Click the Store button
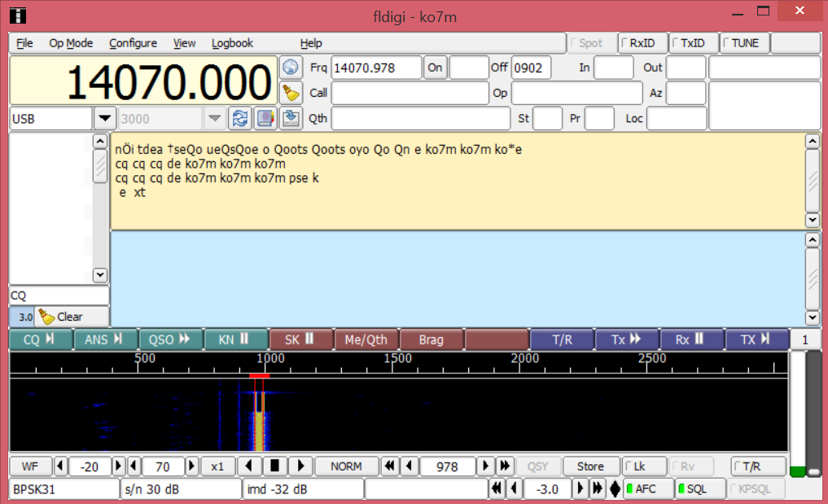This screenshot has height=504, width=828. [x=590, y=466]
